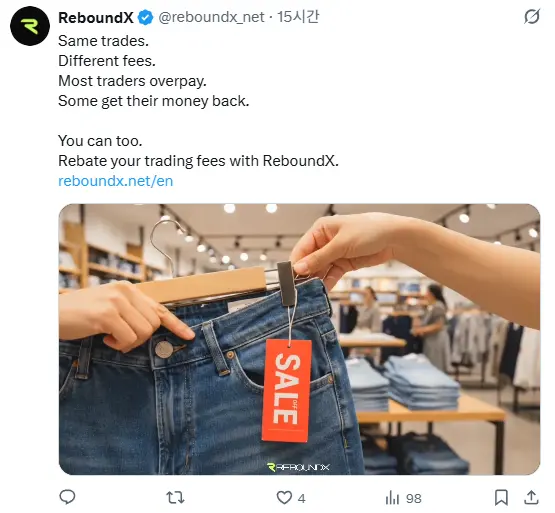Click the tweet text 'Same trades.'

(x=103, y=41)
